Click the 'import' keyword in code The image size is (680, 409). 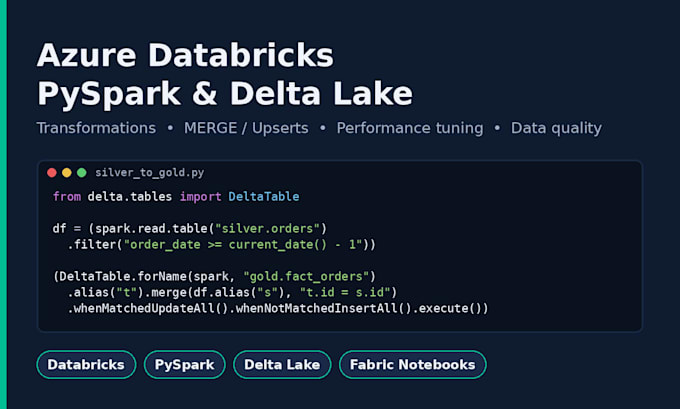[200, 196]
